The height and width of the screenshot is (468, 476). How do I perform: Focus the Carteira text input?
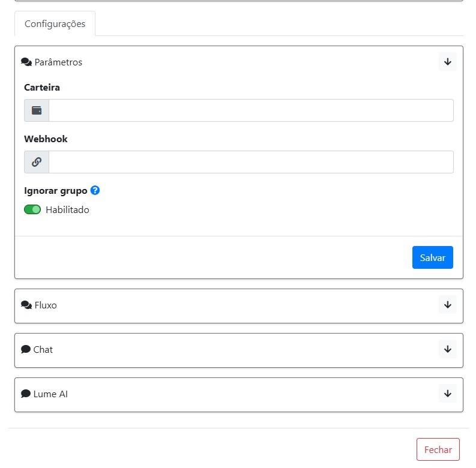click(x=251, y=110)
